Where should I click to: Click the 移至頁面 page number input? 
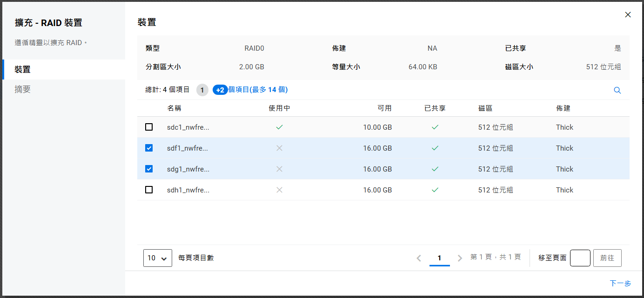point(580,258)
